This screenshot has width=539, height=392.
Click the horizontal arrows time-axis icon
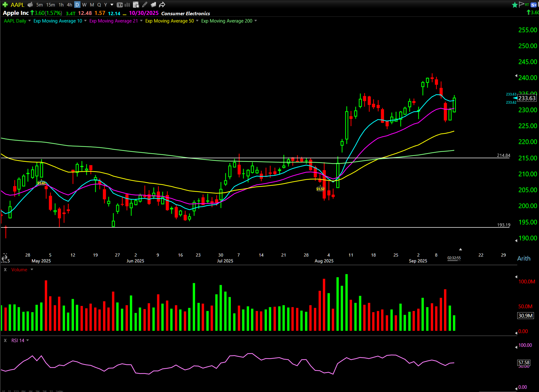[4, 258]
